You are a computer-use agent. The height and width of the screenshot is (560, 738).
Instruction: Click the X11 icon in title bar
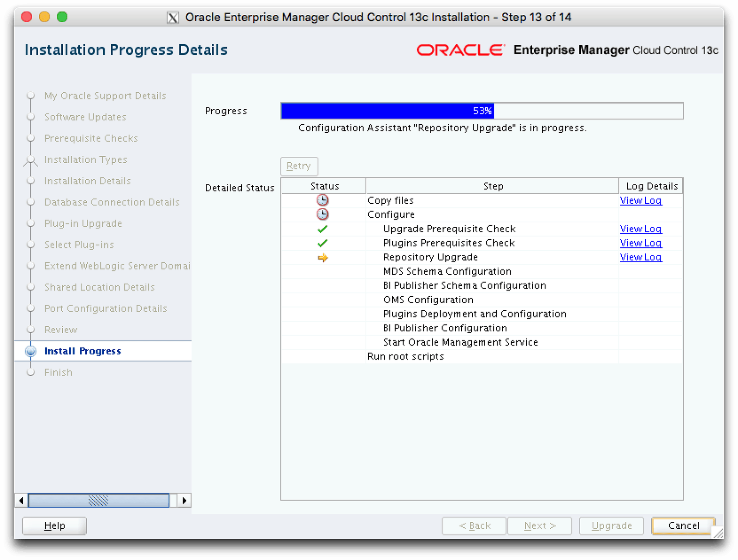pyautogui.click(x=173, y=18)
